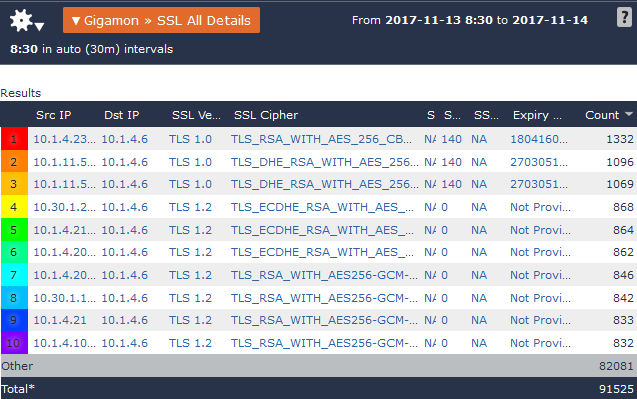Select the purple rank 10 color cell

click(x=14, y=343)
